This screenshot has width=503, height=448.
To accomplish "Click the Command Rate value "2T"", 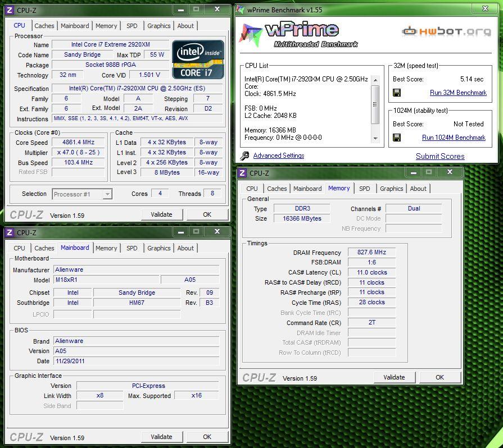I will (372, 322).
